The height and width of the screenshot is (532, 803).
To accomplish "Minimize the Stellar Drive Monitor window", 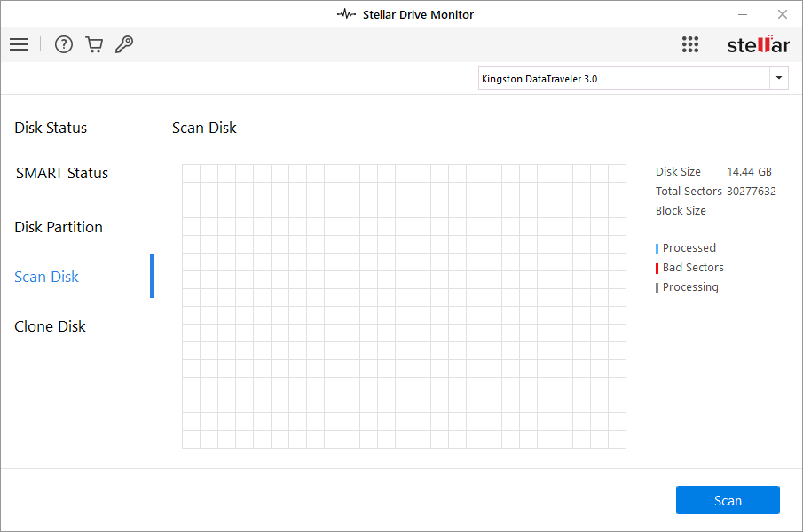I will 742,14.
